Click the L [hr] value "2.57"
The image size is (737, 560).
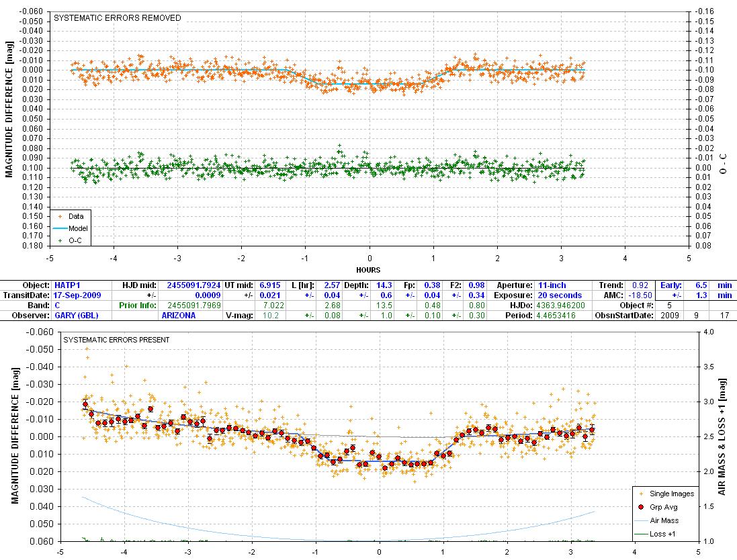tap(332, 285)
